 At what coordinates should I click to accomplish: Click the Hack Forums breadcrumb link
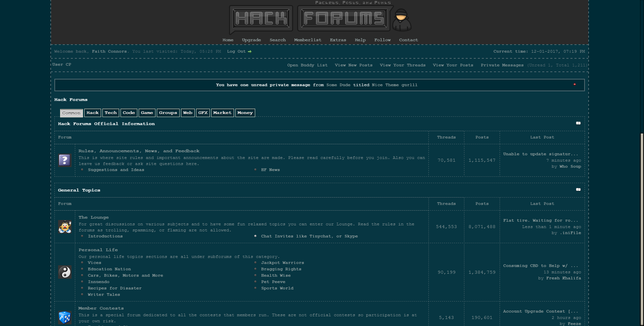[x=71, y=100]
